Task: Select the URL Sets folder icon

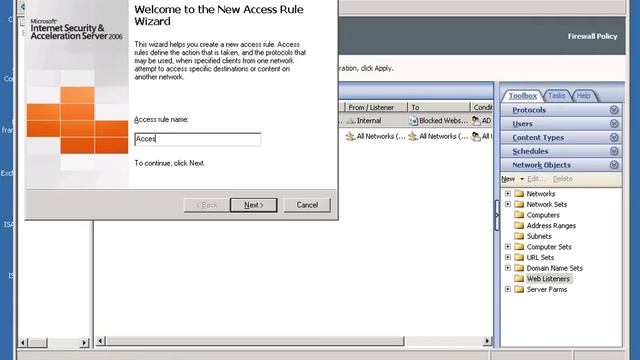Action: click(x=519, y=257)
